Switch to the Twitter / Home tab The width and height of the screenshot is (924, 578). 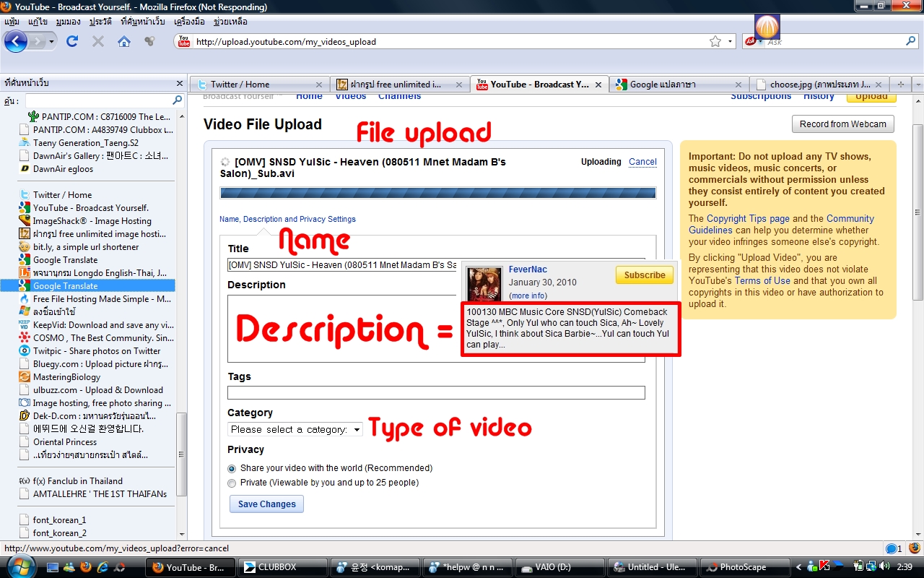pos(259,85)
